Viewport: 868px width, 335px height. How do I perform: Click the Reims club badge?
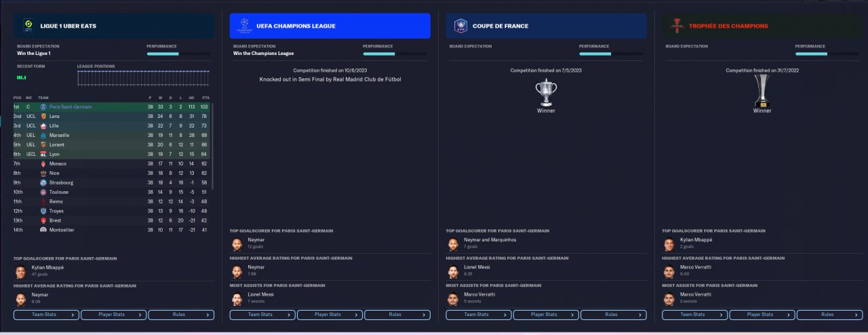pos(43,201)
